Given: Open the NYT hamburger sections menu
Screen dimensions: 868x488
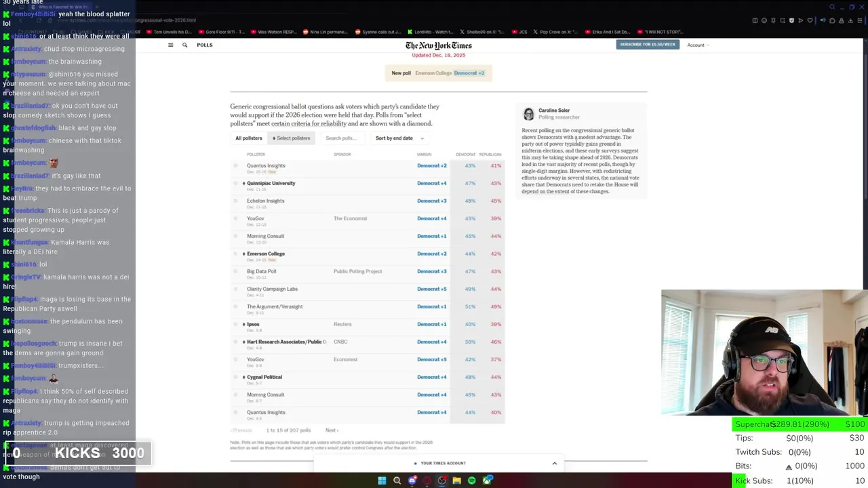Looking at the screenshot, I should click(x=171, y=45).
